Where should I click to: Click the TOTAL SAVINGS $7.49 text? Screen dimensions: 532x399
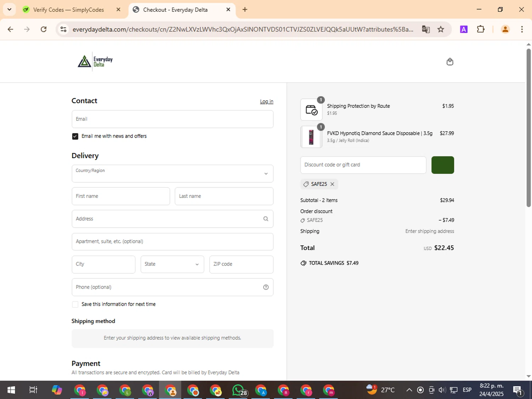click(x=334, y=263)
